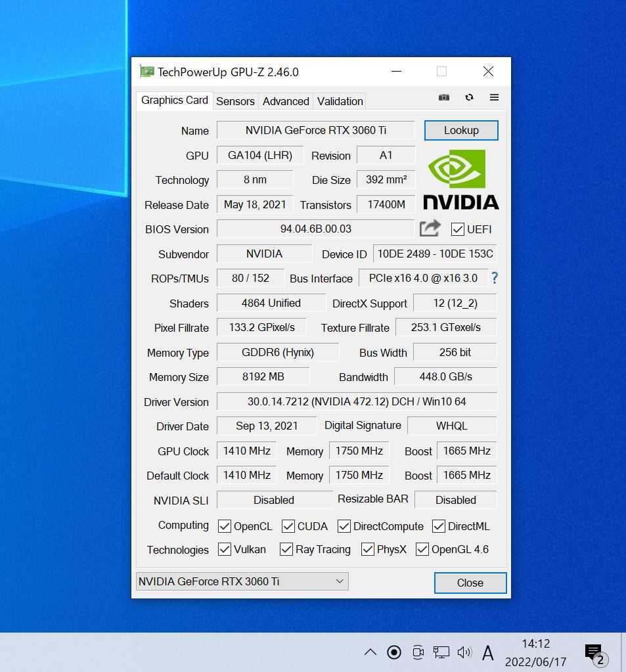Click the DirectX Support field
Image resolution: width=626 pixels, height=672 pixels.
coord(455,303)
